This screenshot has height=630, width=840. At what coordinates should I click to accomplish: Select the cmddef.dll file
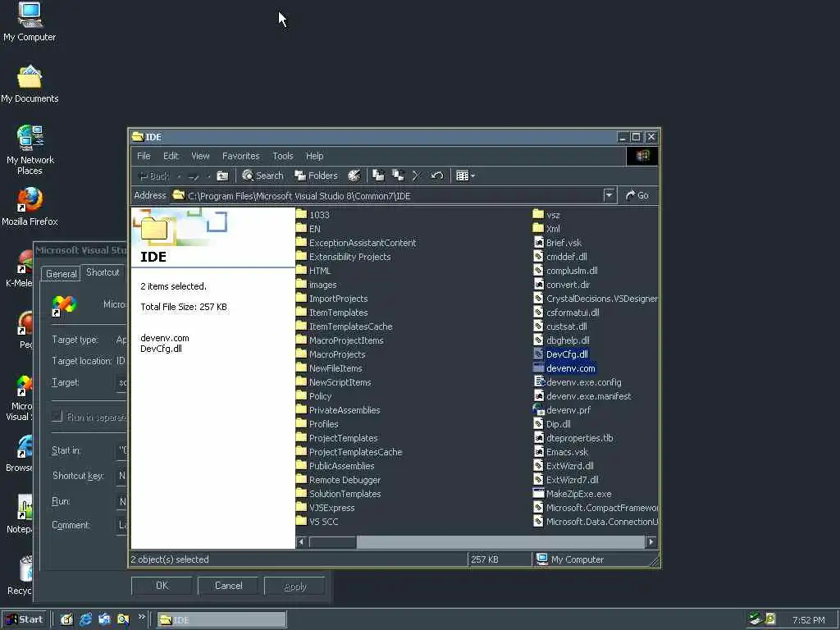point(560,257)
